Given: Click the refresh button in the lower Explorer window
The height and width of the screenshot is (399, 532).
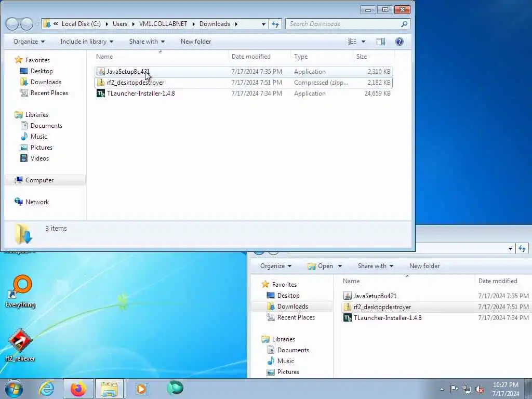Looking at the screenshot, I should 522,249.
